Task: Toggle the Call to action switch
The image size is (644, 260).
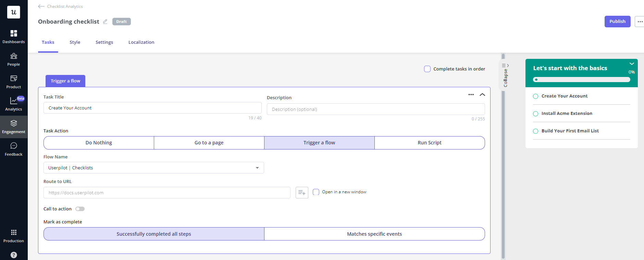Action: click(80, 209)
